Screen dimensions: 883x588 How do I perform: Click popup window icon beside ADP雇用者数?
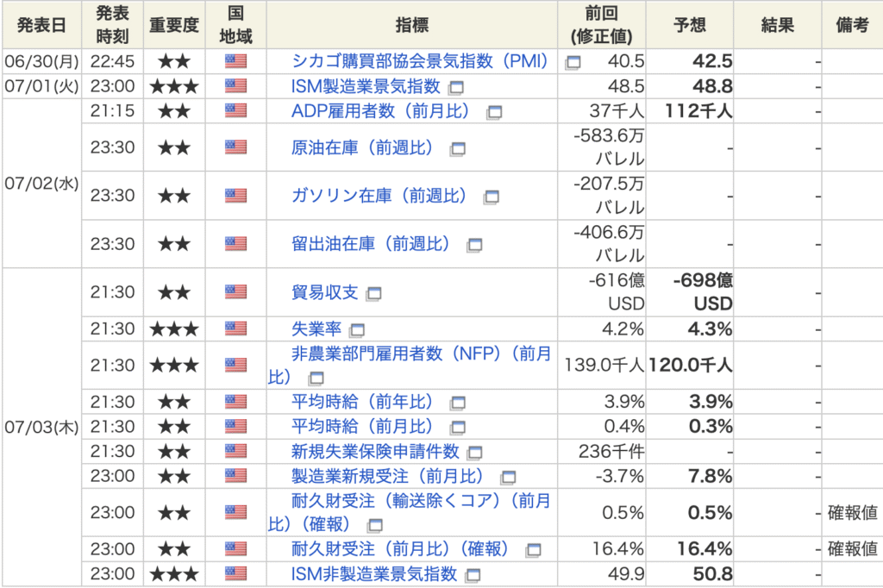[494, 113]
